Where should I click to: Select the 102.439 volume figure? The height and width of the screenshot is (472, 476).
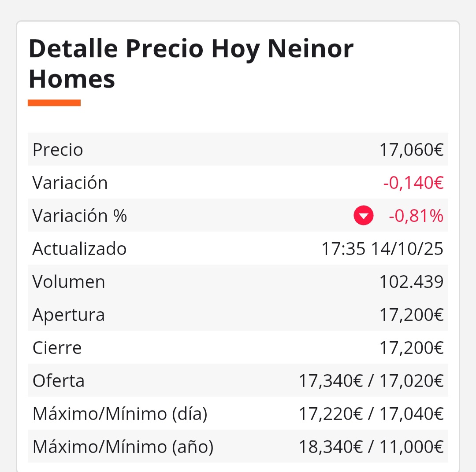pyautogui.click(x=411, y=282)
